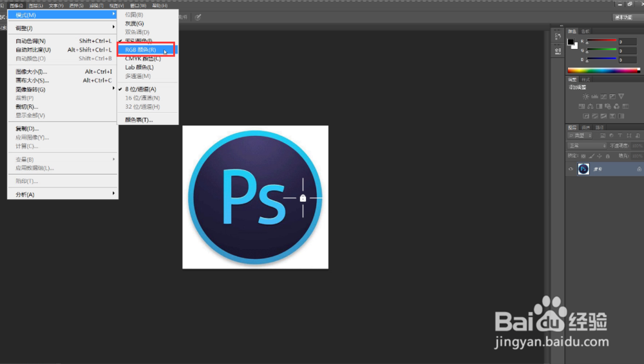Switch to the 通道 channels tab
Screen dimensions: 644x364
pos(586,128)
